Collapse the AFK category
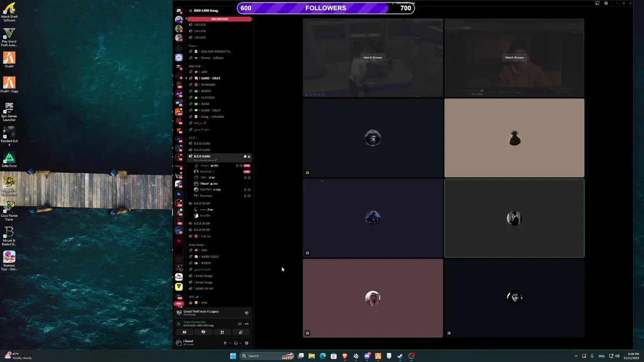Screen dimensions: 644x362 [x=194, y=297]
